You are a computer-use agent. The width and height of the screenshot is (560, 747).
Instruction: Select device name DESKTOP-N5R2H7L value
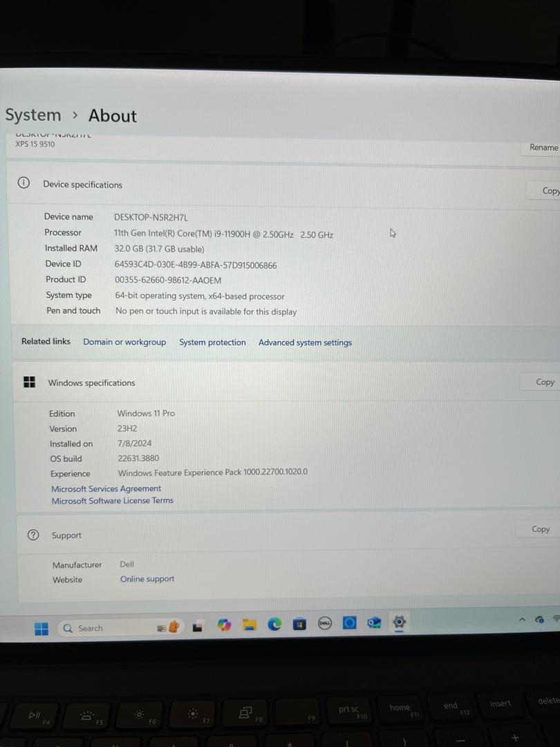[x=151, y=218]
